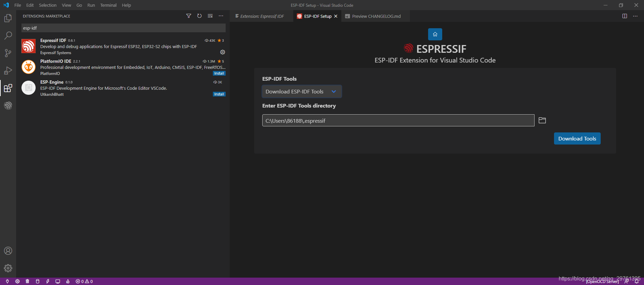Open the File menu
This screenshot has height=285, width=644.
click(x=18, y=5)
